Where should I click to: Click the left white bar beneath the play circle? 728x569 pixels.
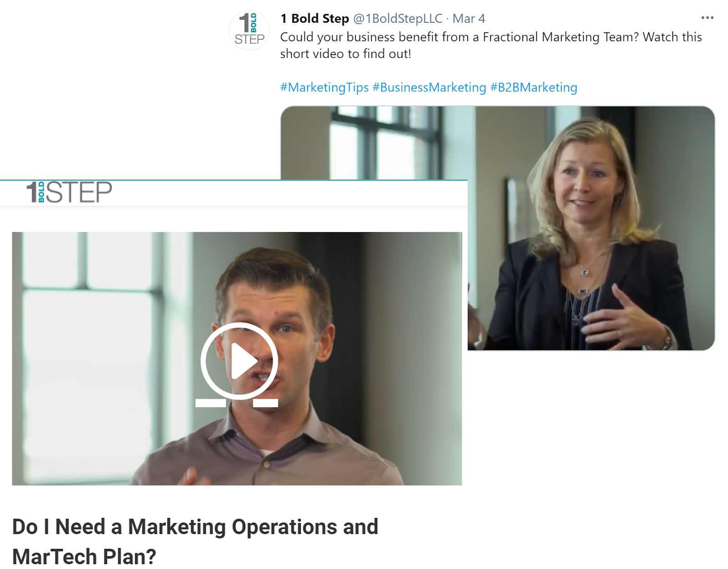click(x=211, y=403)
